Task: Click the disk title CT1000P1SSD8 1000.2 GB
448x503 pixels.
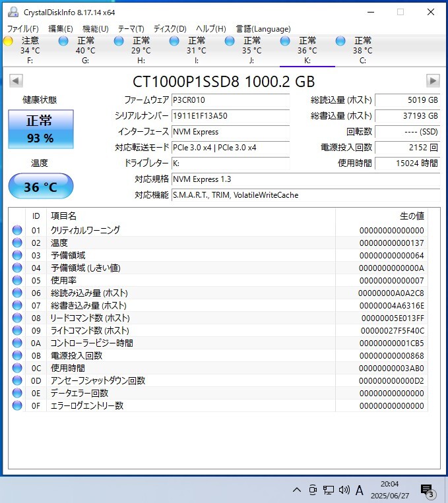Action: pyautogui.click(x=224, y=82)
